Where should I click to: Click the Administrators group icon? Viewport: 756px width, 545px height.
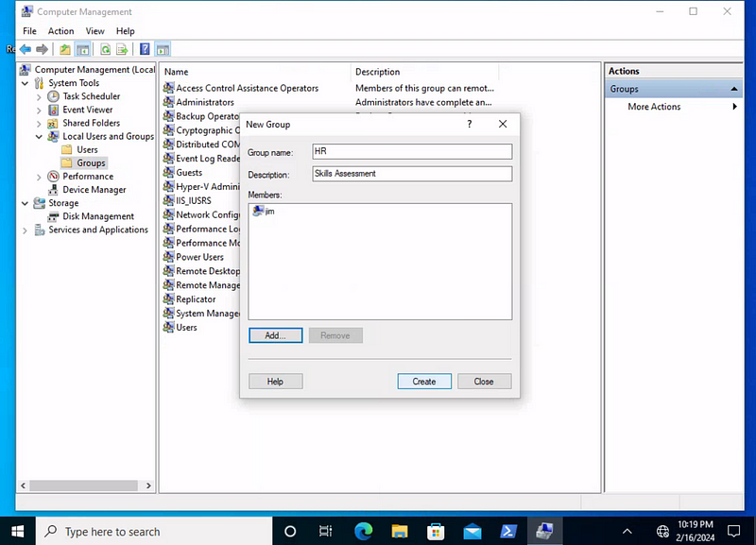[168, 102]
